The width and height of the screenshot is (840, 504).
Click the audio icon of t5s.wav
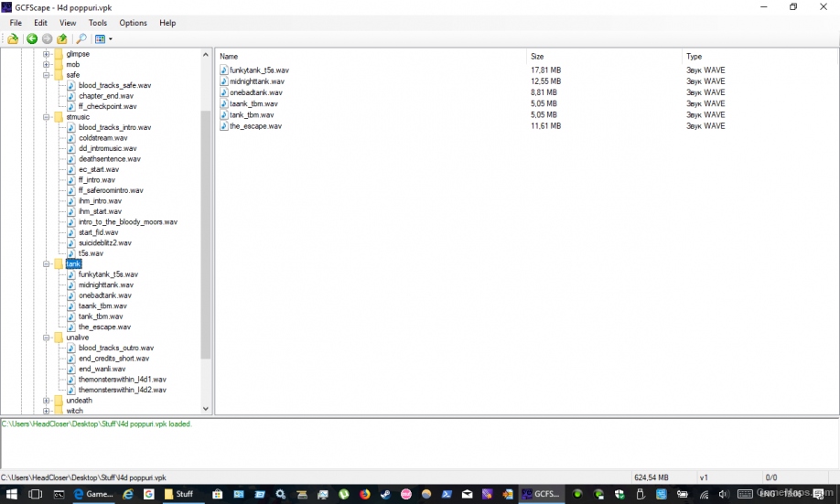pyautogui.click(x=71, y=253)
